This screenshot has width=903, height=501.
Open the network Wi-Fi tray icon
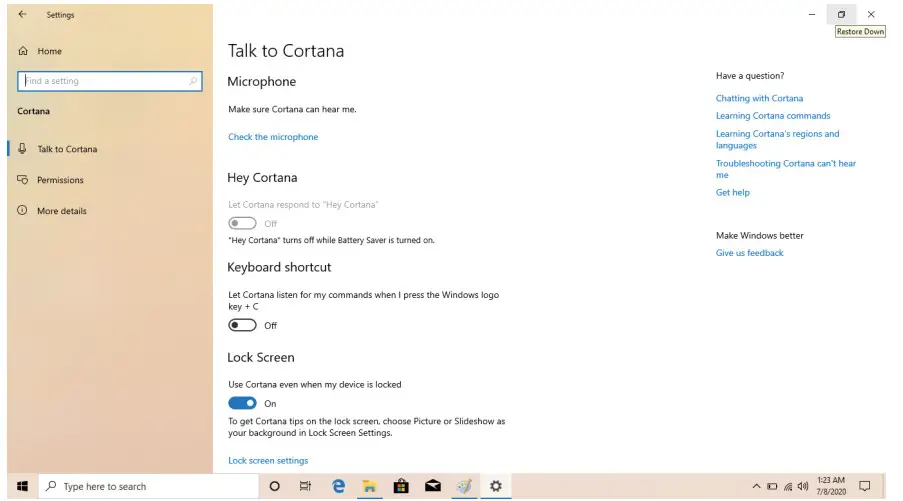click(788, 487)
